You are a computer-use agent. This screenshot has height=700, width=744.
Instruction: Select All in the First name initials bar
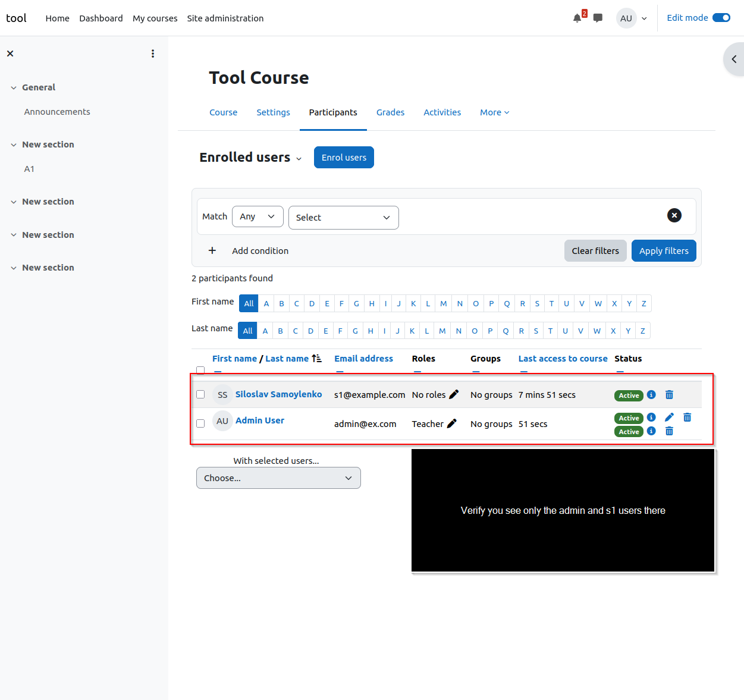point(249,303)
